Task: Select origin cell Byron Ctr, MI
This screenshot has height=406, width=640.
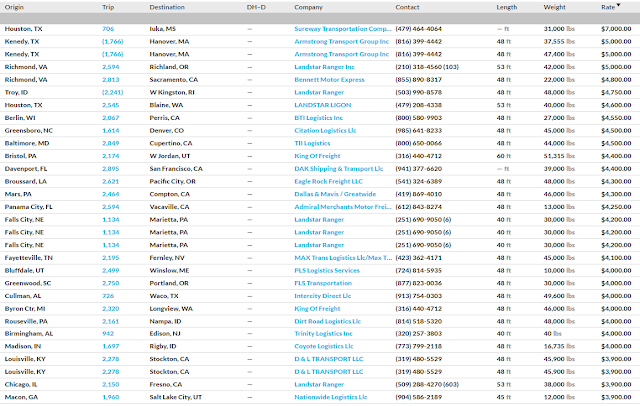Action: (x=25, y=309)
